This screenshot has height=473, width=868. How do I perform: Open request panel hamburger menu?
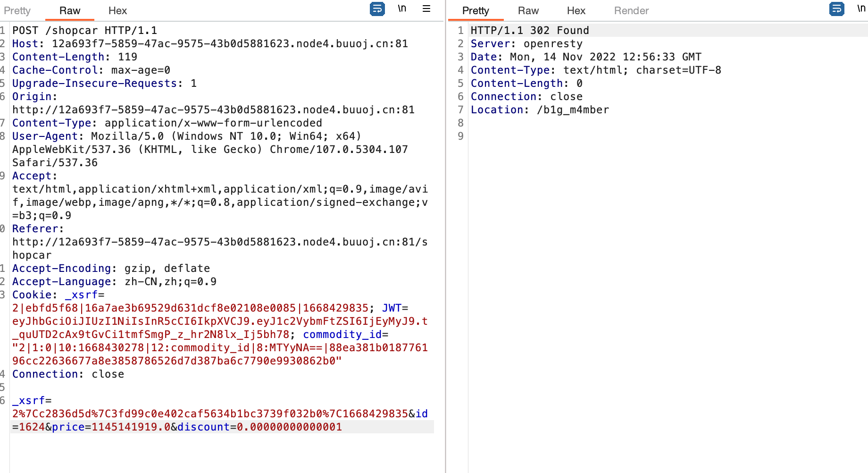426,8
